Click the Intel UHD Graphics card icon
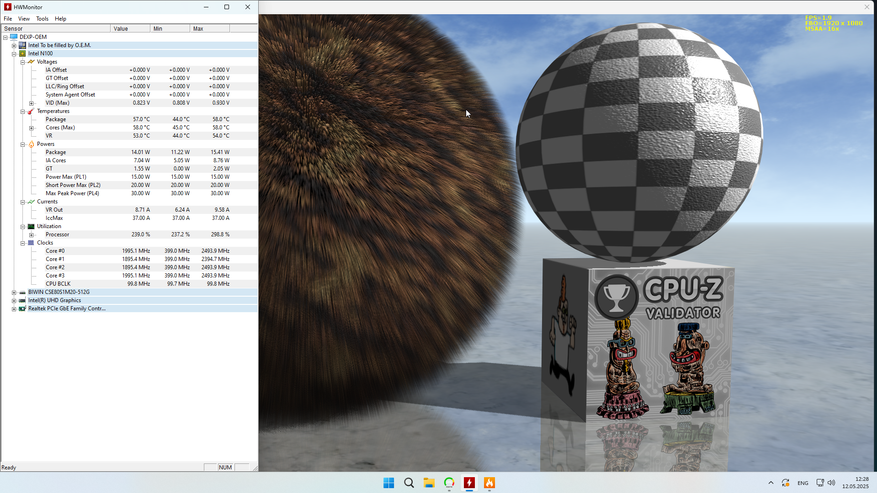The image size is (877, 493). click(x=22, y=301)
